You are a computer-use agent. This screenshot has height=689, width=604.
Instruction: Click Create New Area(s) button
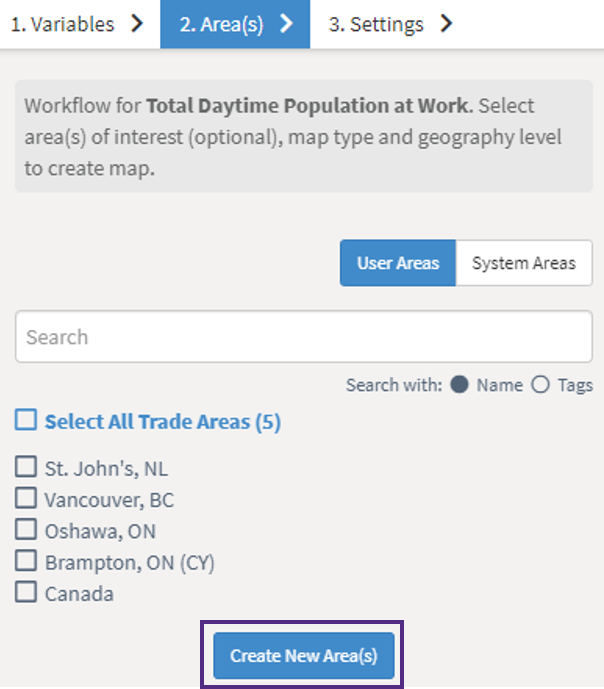[x=304, y=656]
